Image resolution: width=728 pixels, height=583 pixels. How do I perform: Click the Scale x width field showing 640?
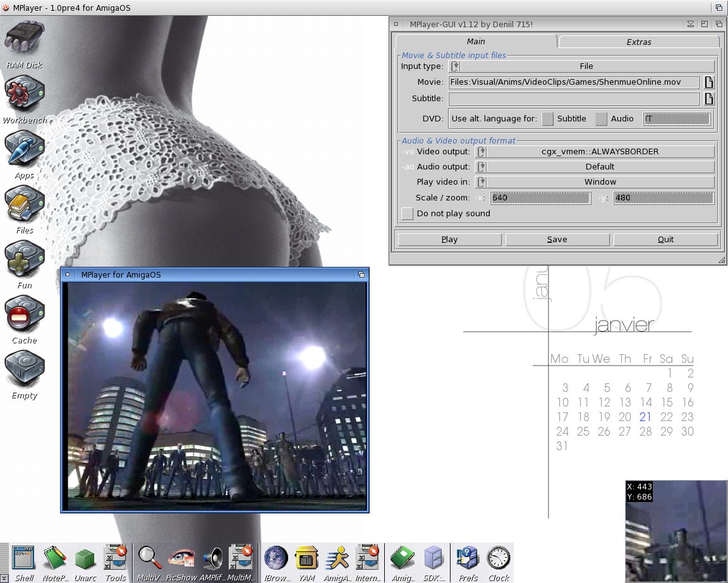540,198
